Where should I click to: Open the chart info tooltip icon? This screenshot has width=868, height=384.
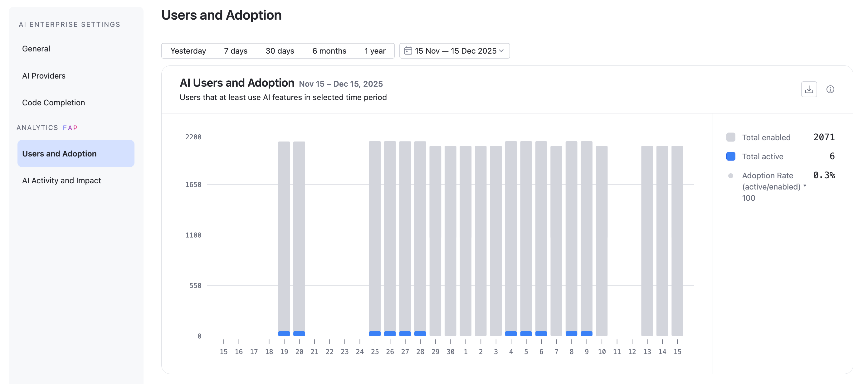[830, 89]
